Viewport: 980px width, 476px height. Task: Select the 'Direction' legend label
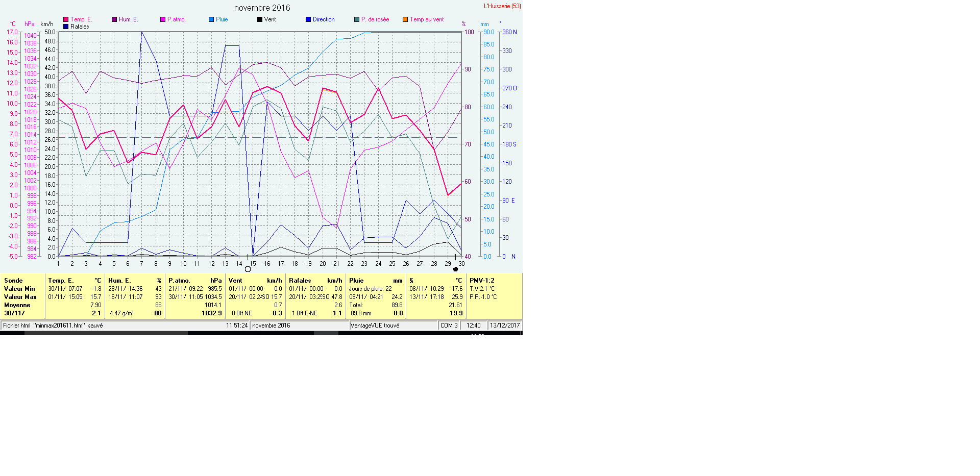coord(324,19)
